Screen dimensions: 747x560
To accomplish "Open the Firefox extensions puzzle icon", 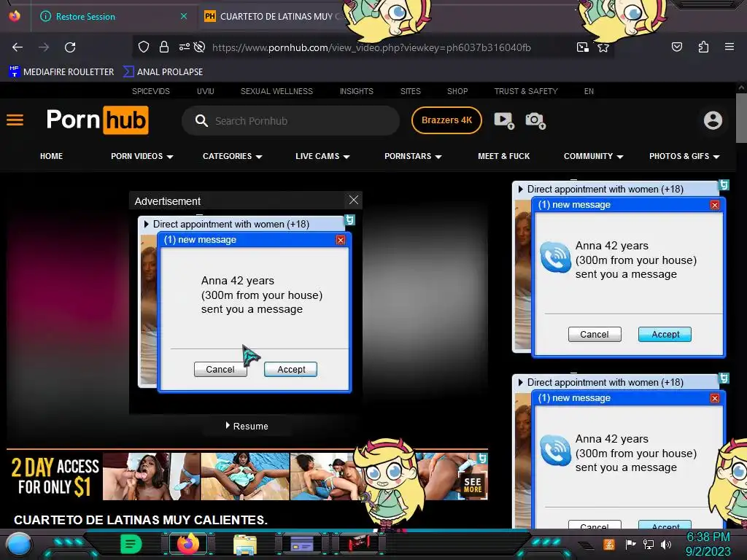I will (x=703, y=47).
